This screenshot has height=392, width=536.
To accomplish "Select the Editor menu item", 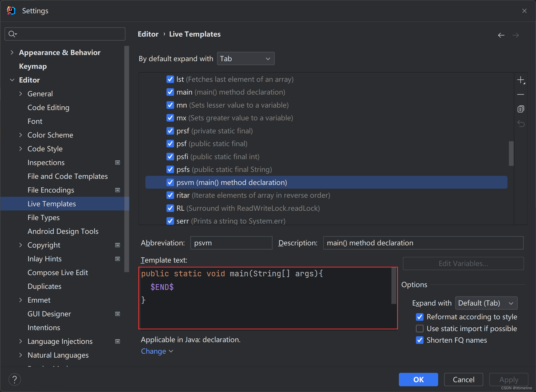I will [x=29, y=80].
